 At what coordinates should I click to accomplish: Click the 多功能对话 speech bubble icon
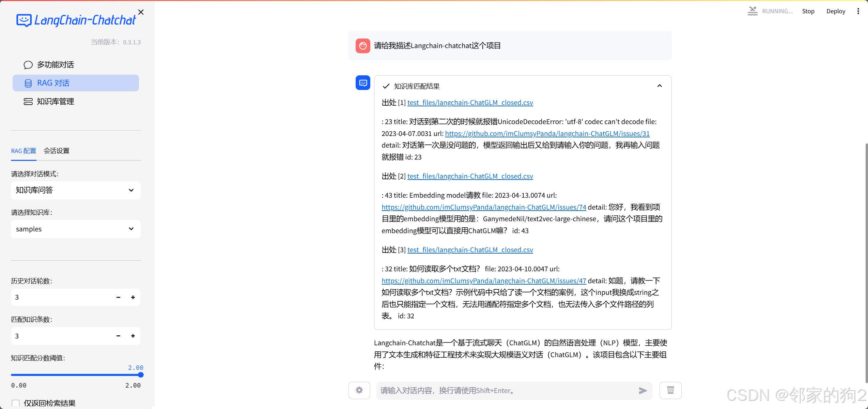[28, 65]
